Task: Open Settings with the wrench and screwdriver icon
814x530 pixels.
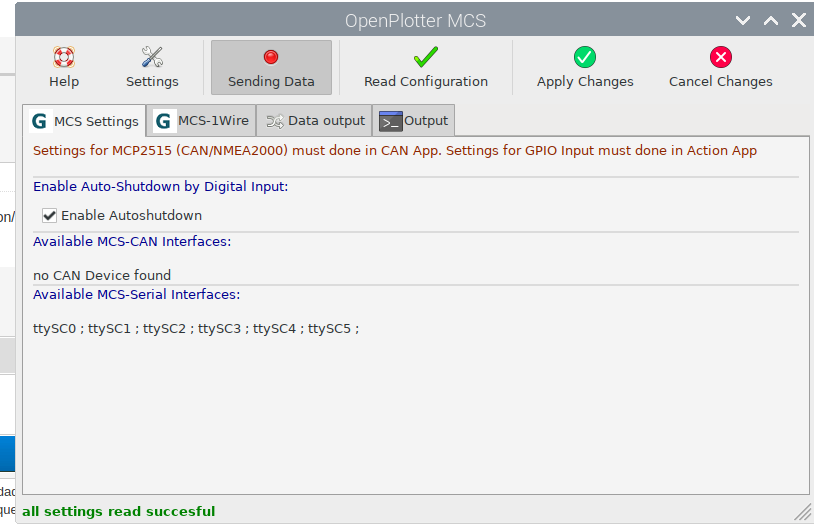Action: (152, 67)
